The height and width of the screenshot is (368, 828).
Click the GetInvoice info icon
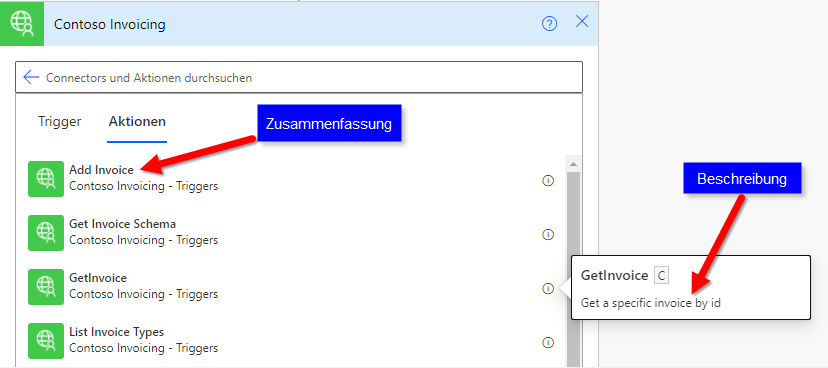pyautogui.click(x=548, y=289)
